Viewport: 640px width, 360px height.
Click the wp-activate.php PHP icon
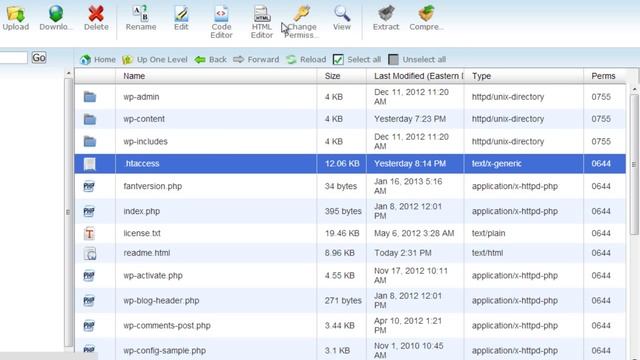coord(89,276)
